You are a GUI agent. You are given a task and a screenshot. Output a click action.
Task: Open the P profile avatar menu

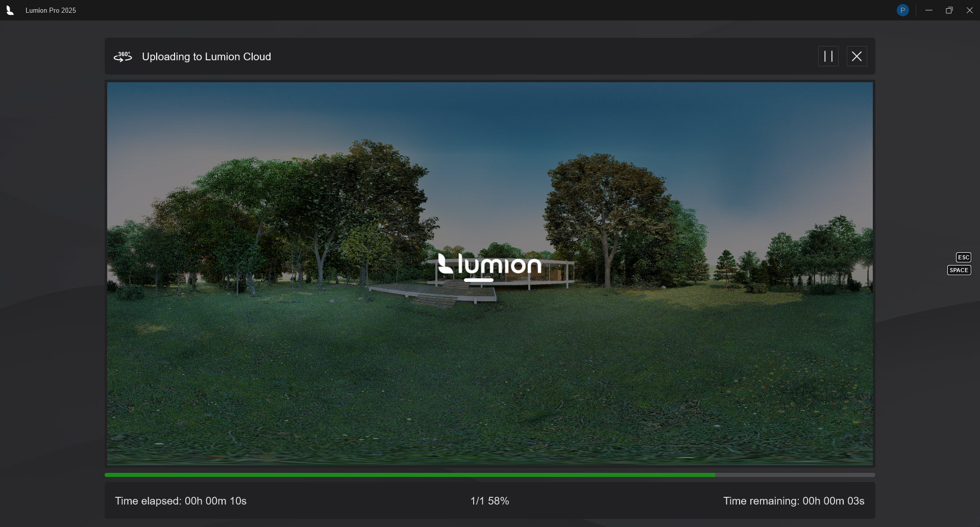coord(902,10)
